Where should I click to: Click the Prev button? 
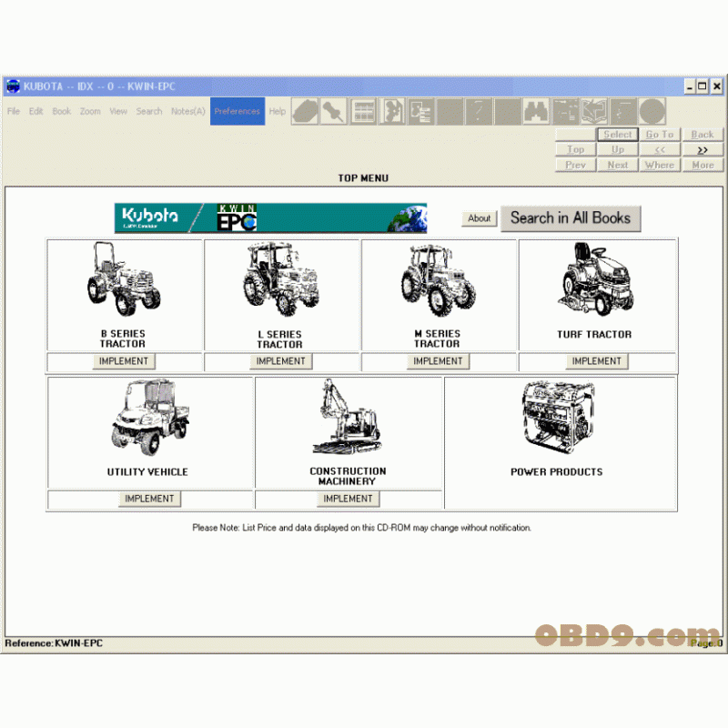point(576,165)
